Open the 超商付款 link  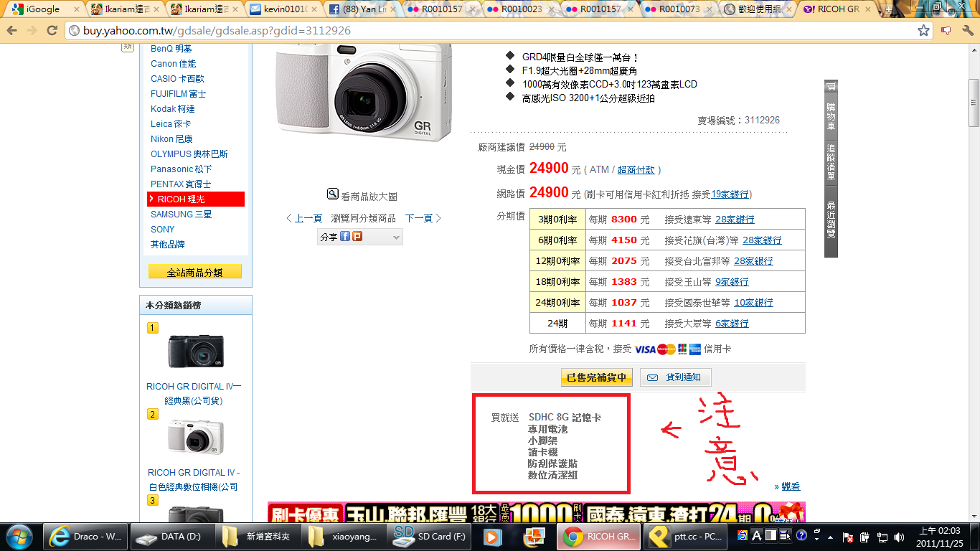636,170
